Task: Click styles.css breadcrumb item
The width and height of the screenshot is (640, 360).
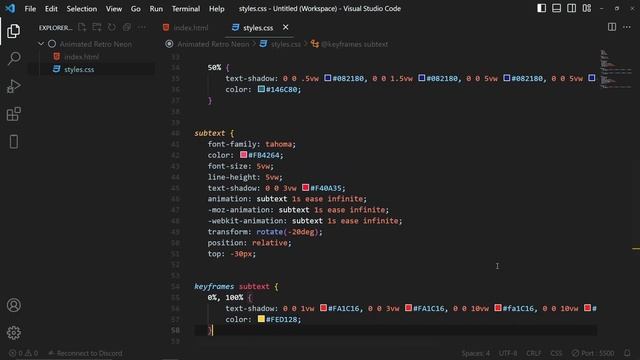Action: coord(285,44)
